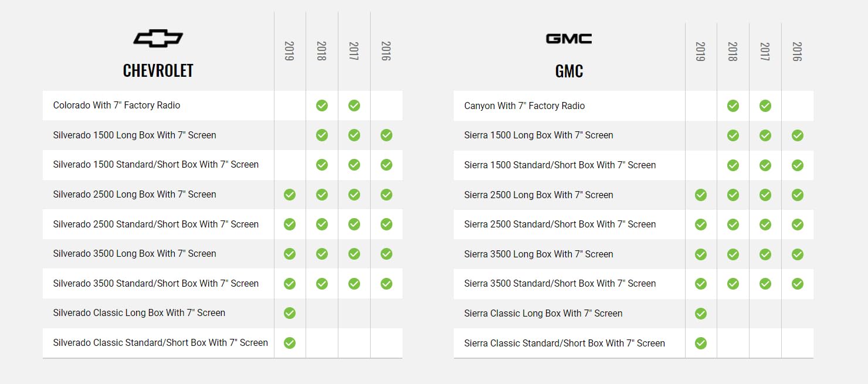The image size is (868, 384).
Task: Click the GMC logo icon
Action: coord(568,39)
